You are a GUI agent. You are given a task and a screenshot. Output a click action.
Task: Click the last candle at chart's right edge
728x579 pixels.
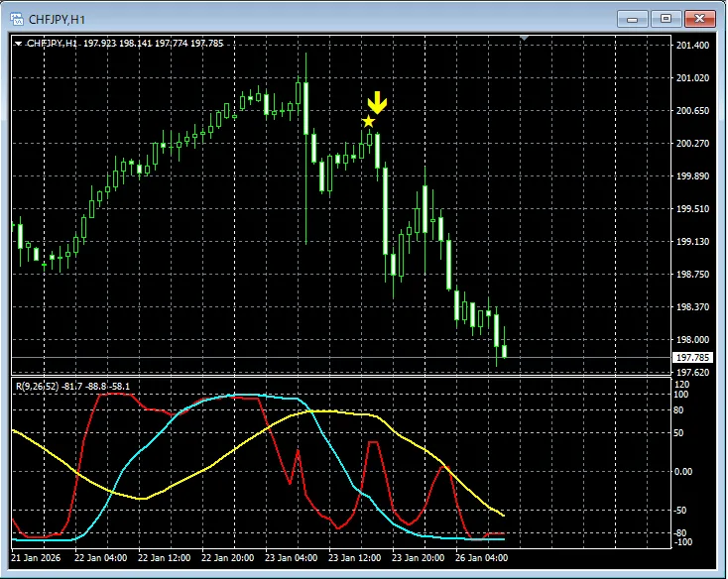coord(504,350)
